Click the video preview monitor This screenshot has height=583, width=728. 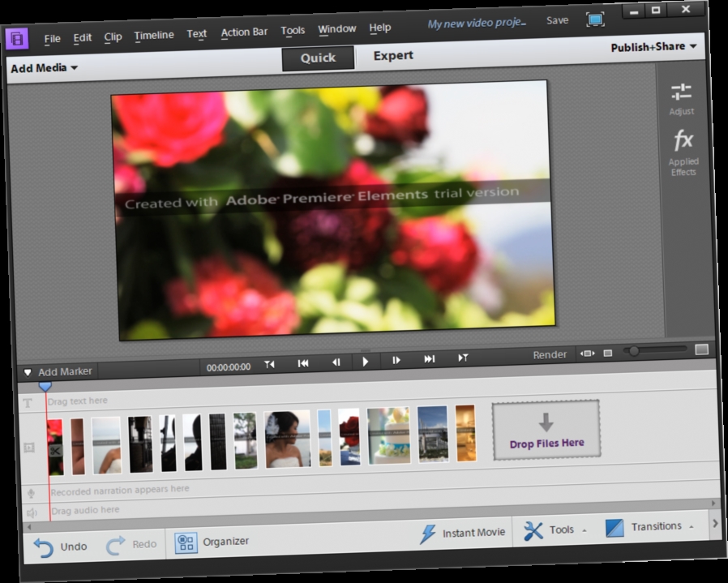coord(333,211)
